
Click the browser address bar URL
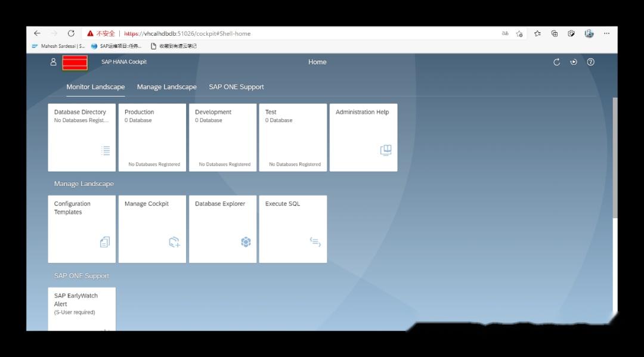[x=187, y=33]
